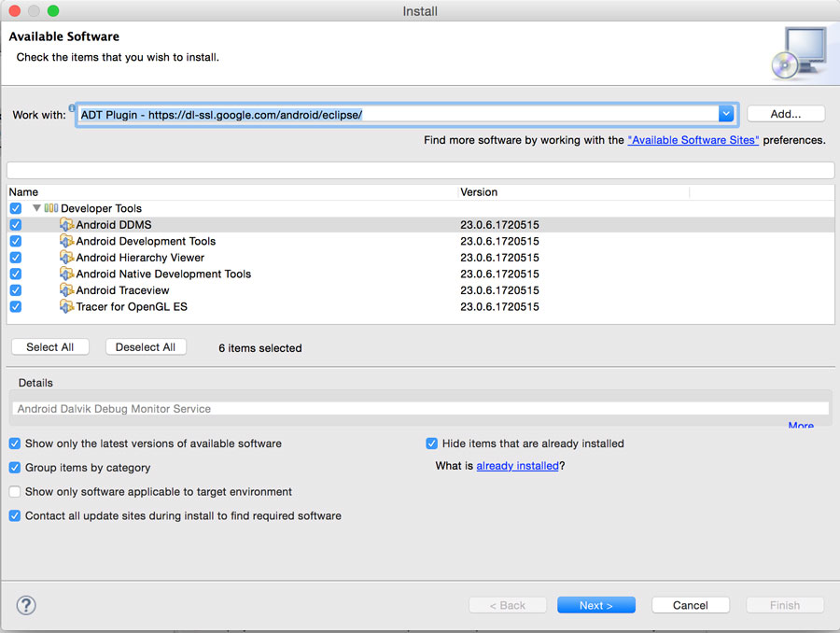Close the Install window with red button

point(14,10)
